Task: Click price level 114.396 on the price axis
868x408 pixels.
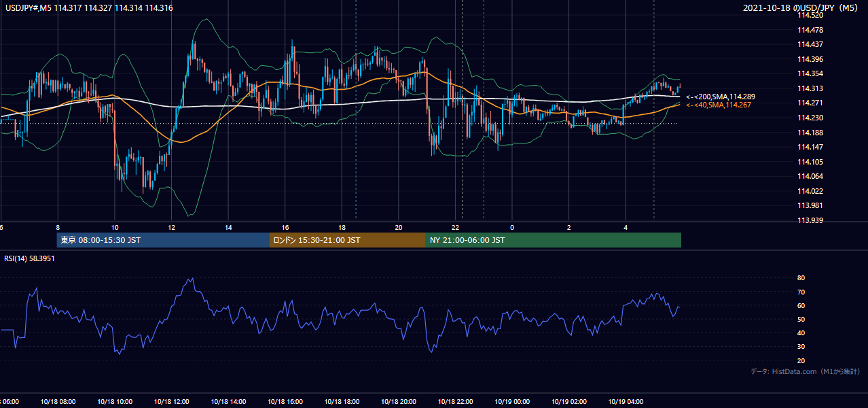Action: (811, 59)
